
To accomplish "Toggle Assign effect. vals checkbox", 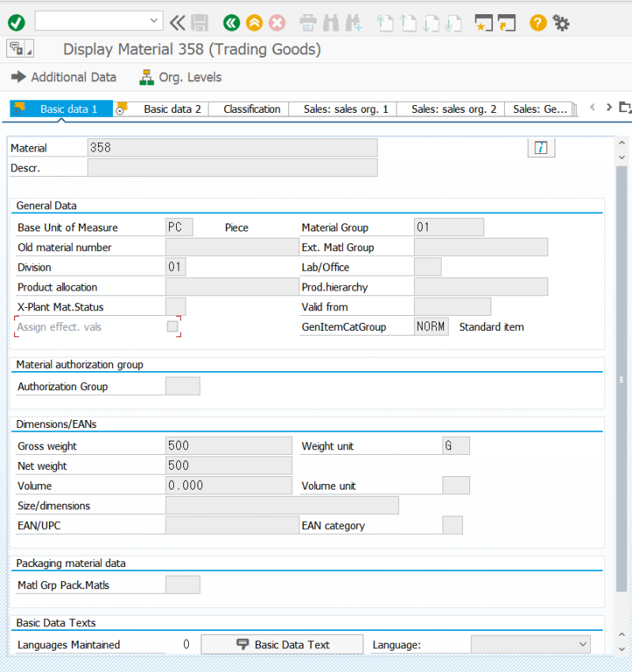I will tap(172, 327).
